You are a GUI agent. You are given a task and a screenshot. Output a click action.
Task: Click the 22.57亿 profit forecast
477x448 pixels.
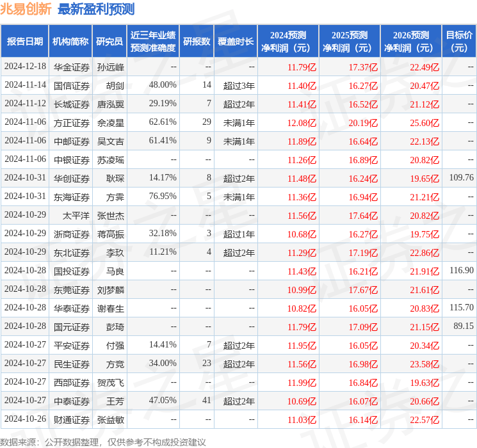coord(424,420)
